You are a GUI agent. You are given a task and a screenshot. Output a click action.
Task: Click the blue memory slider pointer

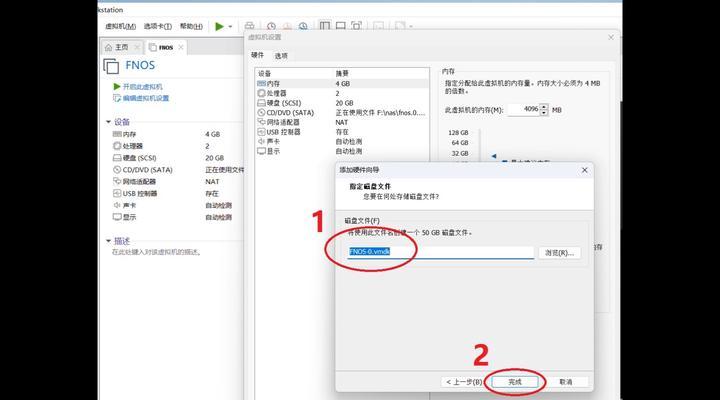[x=494, y=156]
